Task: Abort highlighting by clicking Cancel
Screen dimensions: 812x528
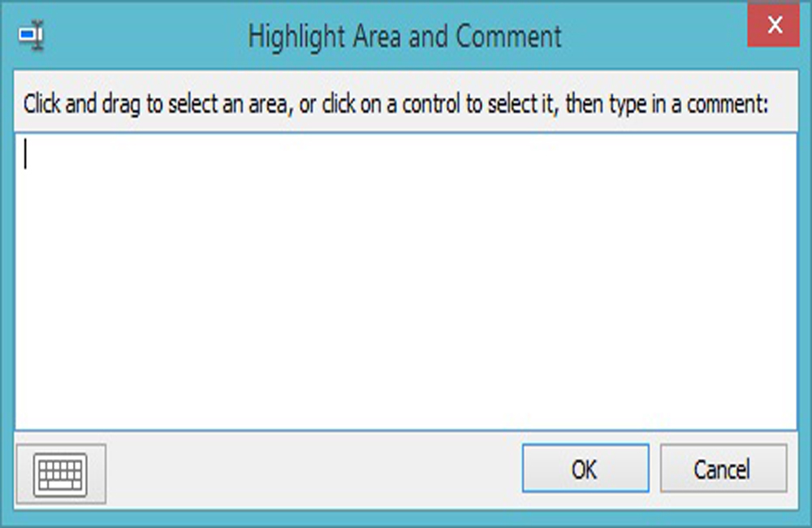Action: 723,469
